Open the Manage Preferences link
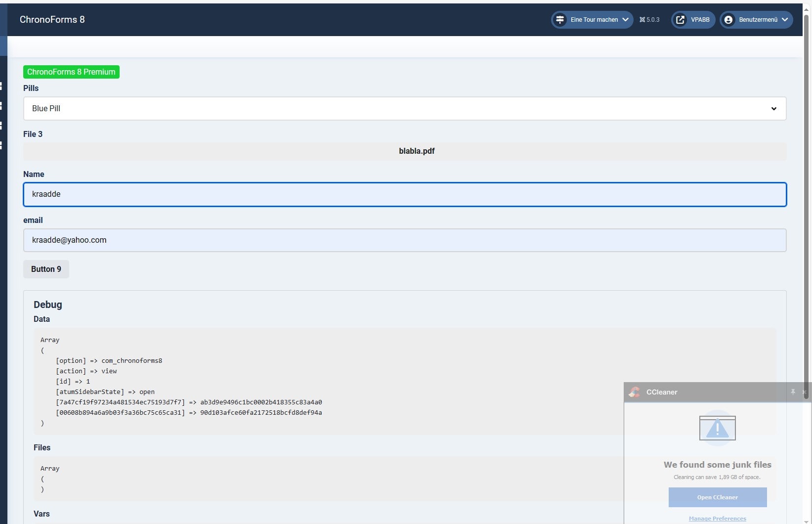 click(x=717, y=519)
